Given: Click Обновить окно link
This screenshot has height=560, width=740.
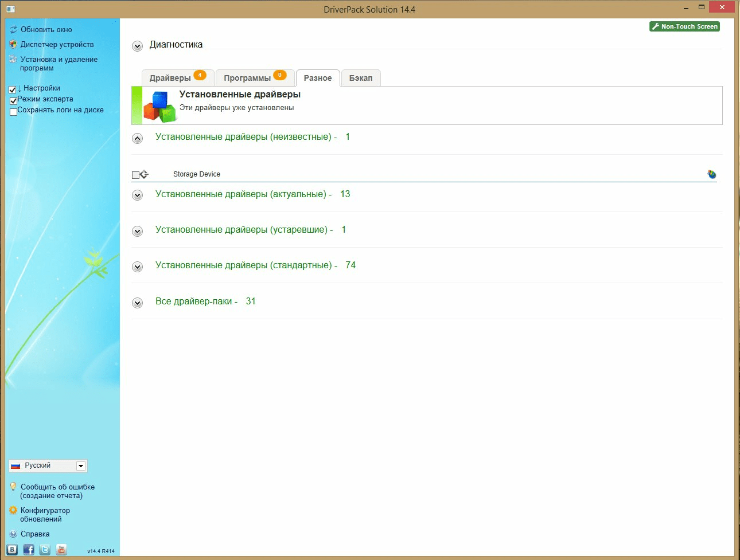Looking at the screenshot, I should click(46, 29).
